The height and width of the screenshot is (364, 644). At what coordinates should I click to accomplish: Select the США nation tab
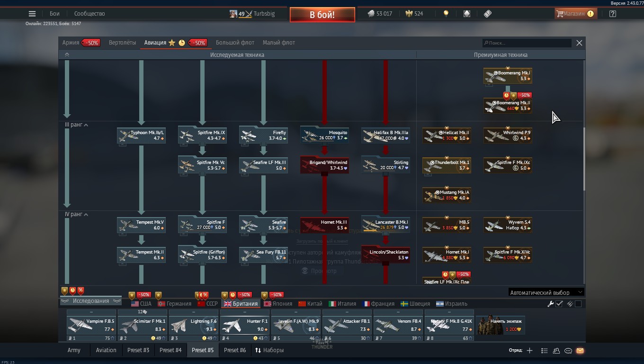[141, 304]
